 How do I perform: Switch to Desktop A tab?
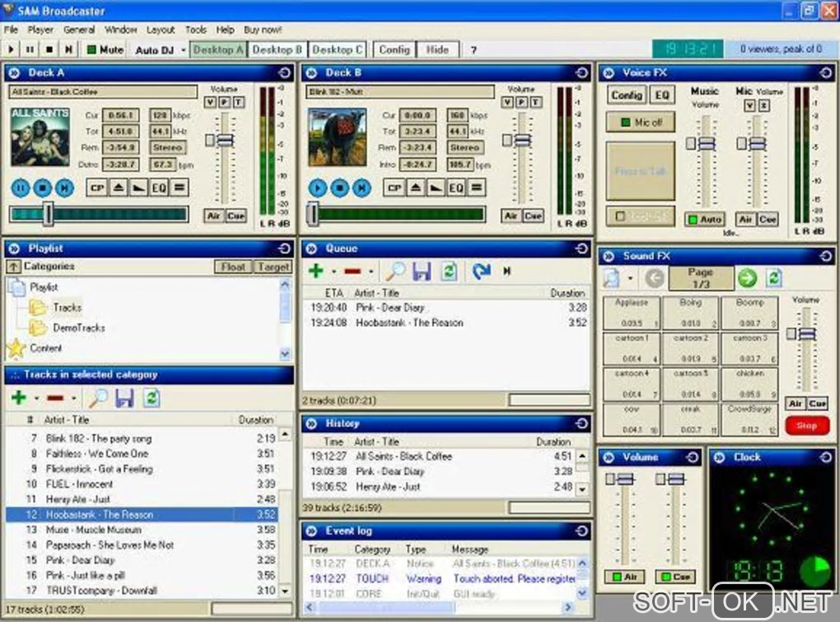(218, 49)
